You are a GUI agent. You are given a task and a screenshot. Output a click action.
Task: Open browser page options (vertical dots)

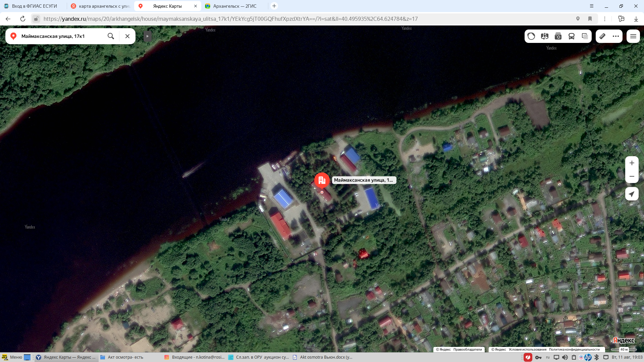click(605, 19)
